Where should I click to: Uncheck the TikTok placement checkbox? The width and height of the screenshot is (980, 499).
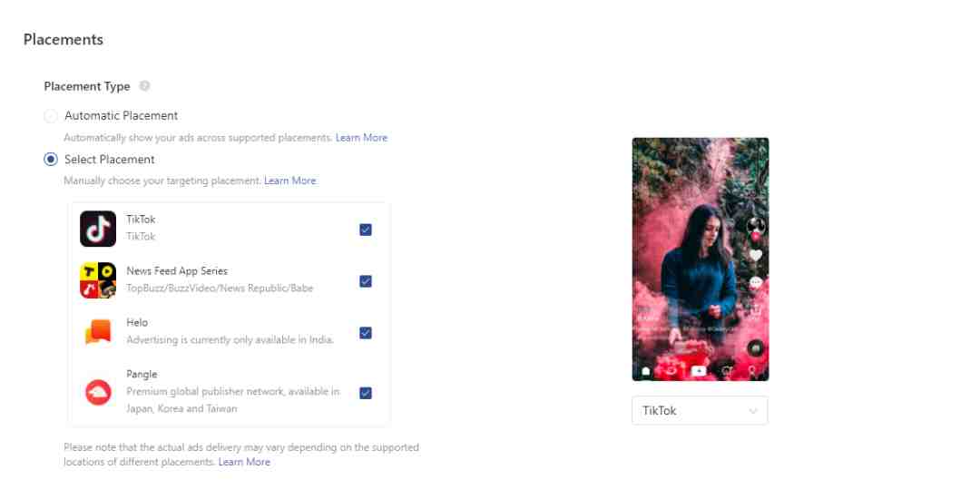[x=366, y=230]
